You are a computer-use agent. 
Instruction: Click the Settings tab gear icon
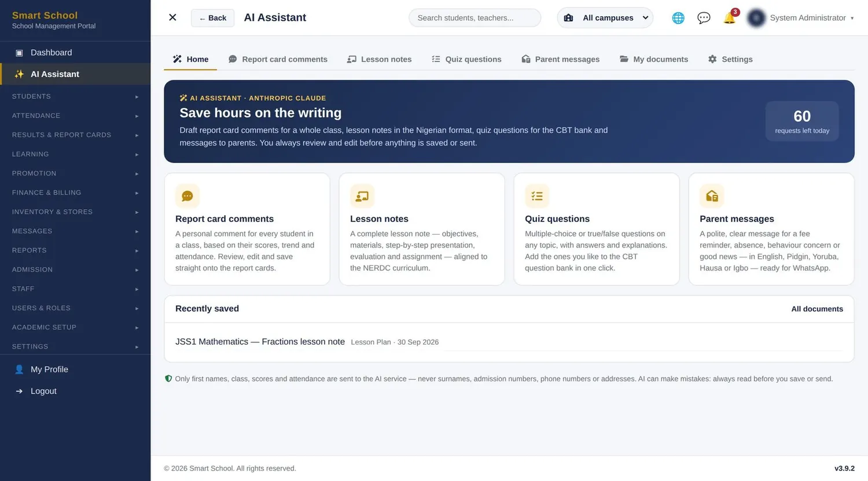point(712,59)
